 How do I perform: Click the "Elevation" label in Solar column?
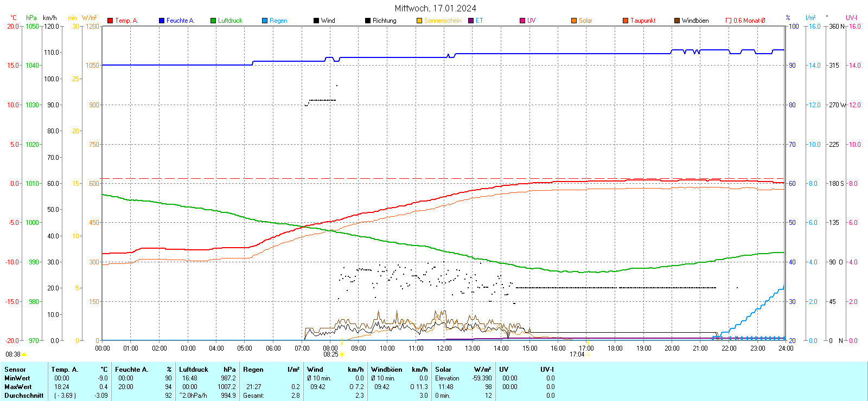coord(447,378)
